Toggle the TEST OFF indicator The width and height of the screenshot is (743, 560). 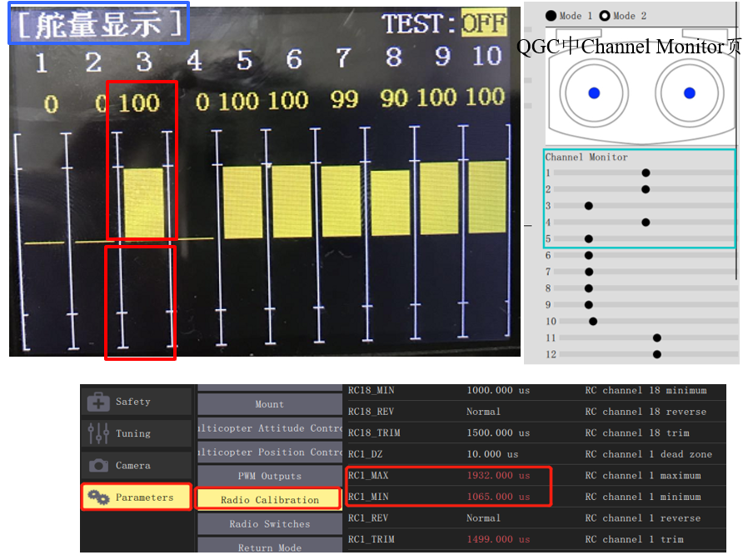(484, 23)
